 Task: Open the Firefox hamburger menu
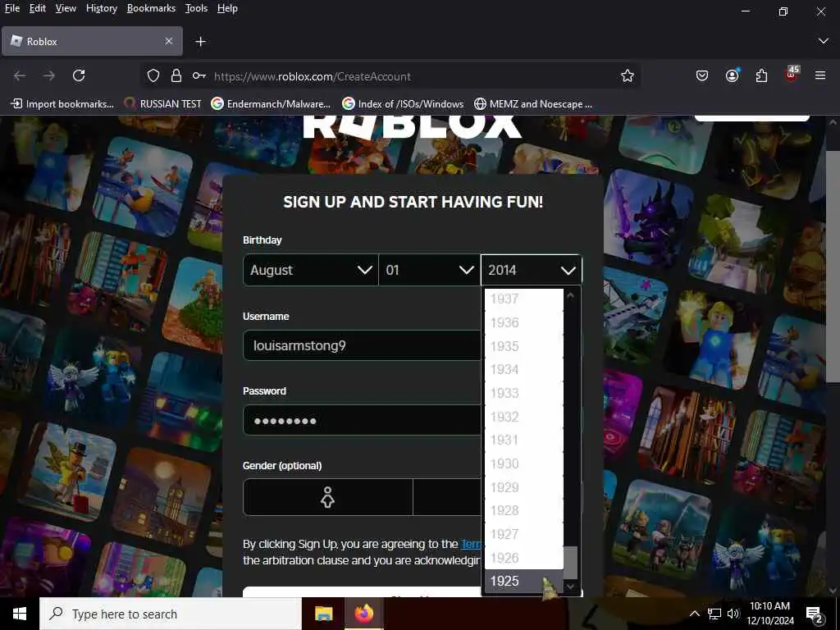820,75
